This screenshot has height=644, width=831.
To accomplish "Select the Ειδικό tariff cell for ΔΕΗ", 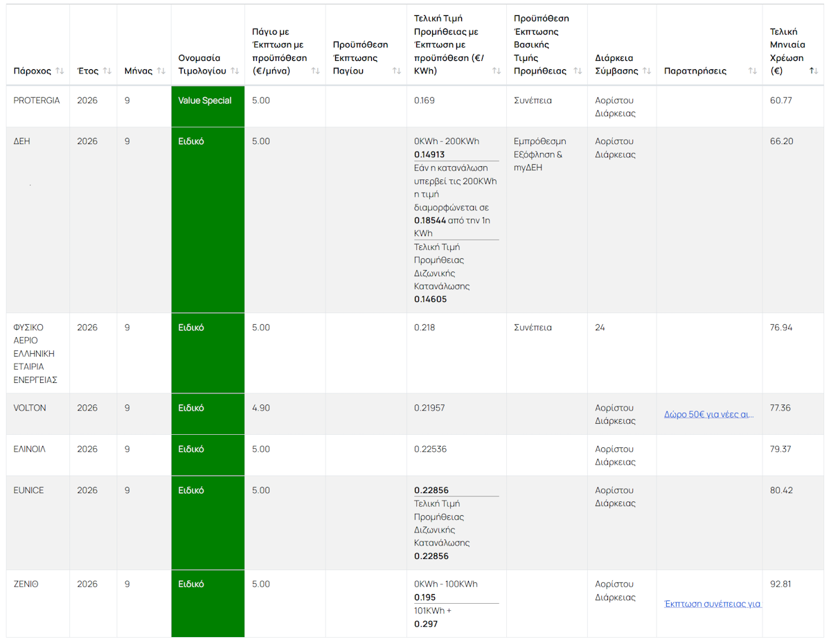I will tap(208, 220).
